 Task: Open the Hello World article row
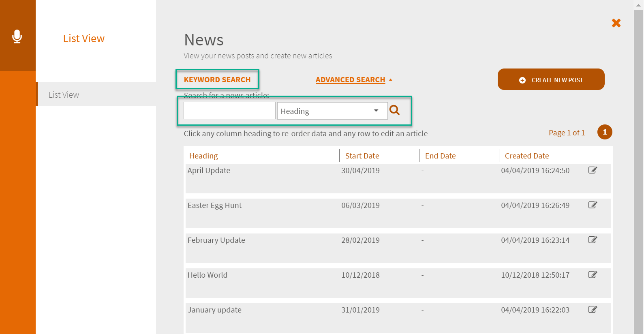[398, 283]
